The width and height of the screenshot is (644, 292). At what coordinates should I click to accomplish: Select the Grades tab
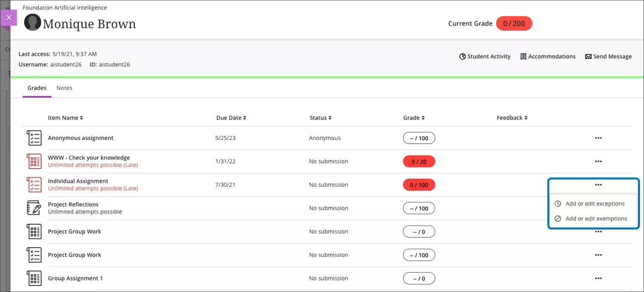[37, 88]
